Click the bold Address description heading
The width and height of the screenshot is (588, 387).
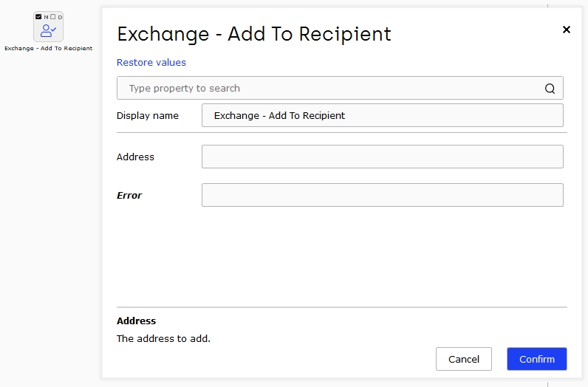pyautogui.click(x=136, y=321)
